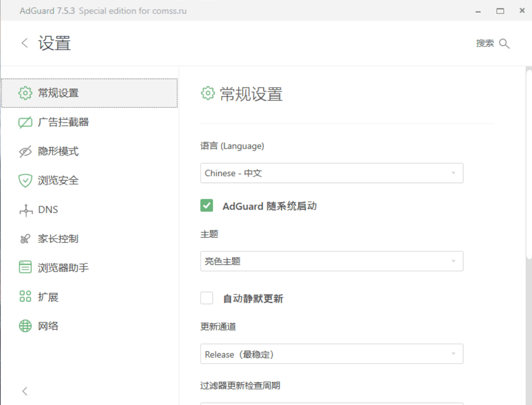Image resolution: width=532 pixels, height=405 pixels.
Task: Click the back arrow beside 设置
Action: click(x=25, y=43)
